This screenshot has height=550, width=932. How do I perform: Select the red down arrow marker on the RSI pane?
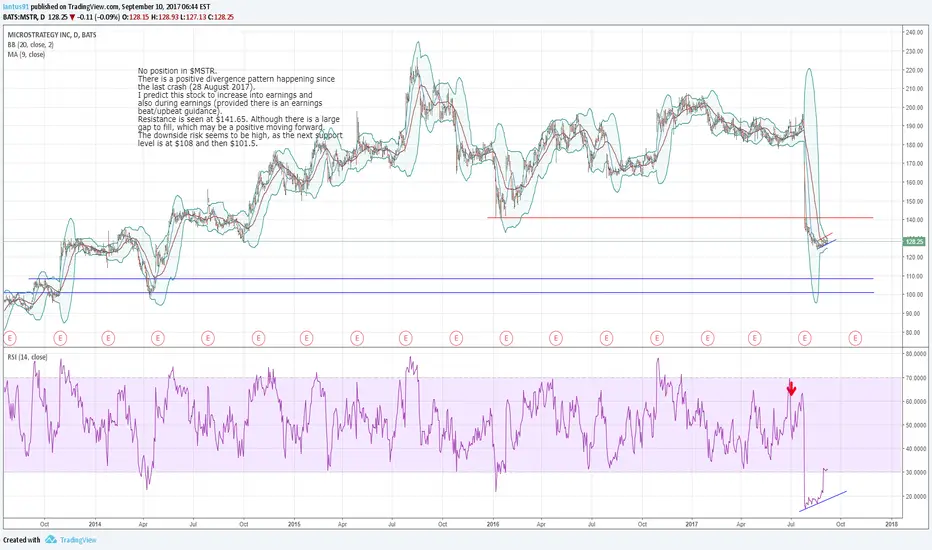(x=791, y=389)
